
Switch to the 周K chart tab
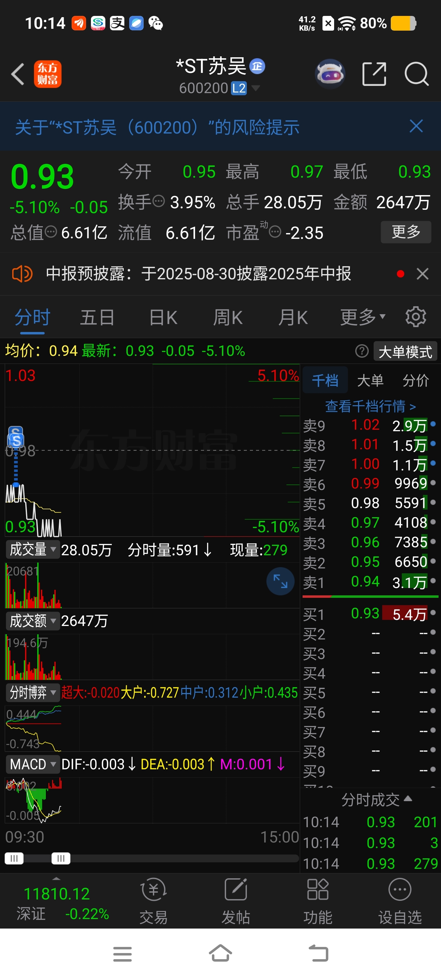pyautogui.click(x=228, y=317)
